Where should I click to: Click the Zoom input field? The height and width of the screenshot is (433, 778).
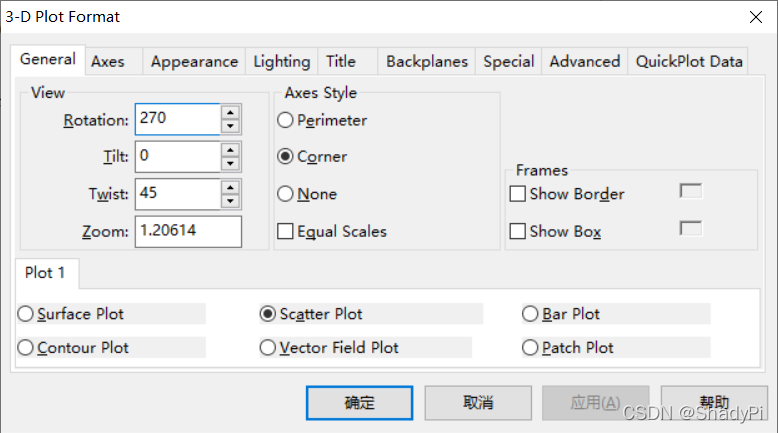[188, 232]
